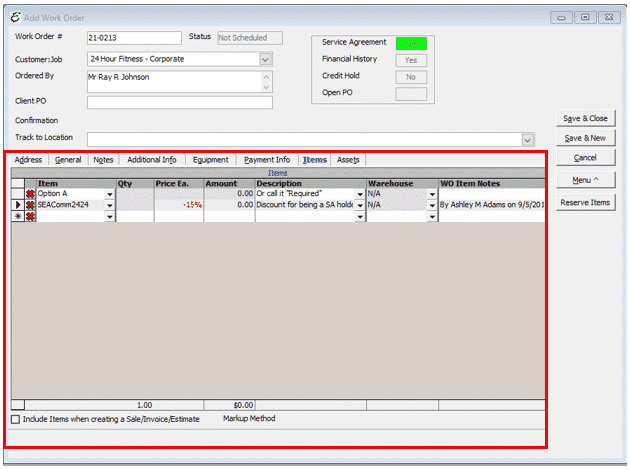
Task: Click note By Ashley M Adams cell
Action: [492, 205]
